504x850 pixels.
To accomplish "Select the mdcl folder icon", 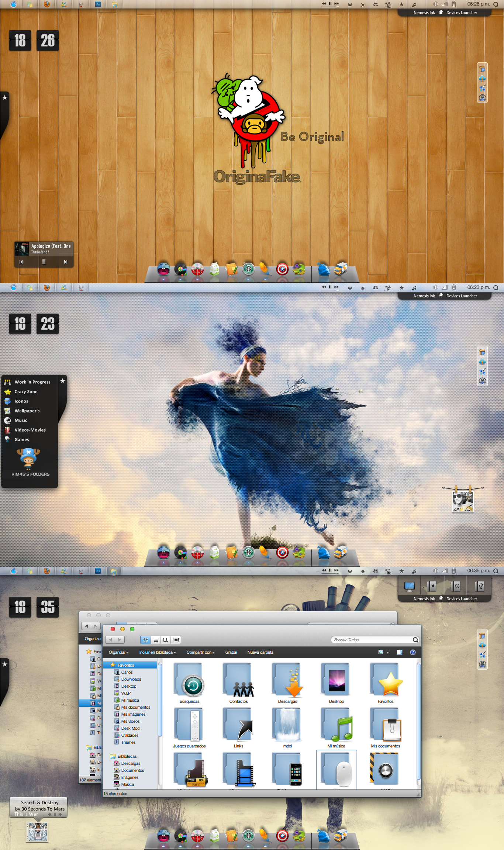I will click(x=287, y=725).
